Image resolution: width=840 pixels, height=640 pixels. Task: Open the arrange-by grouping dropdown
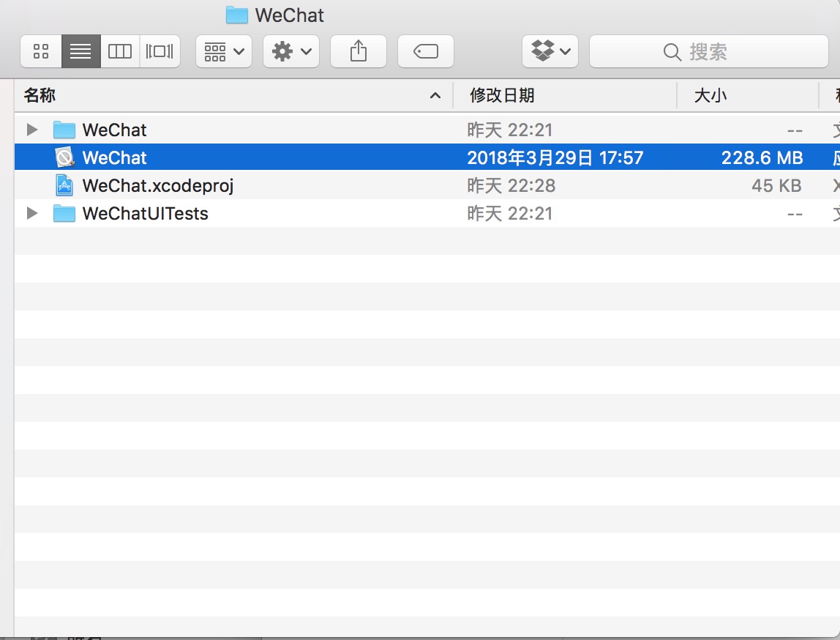[224, 51]
